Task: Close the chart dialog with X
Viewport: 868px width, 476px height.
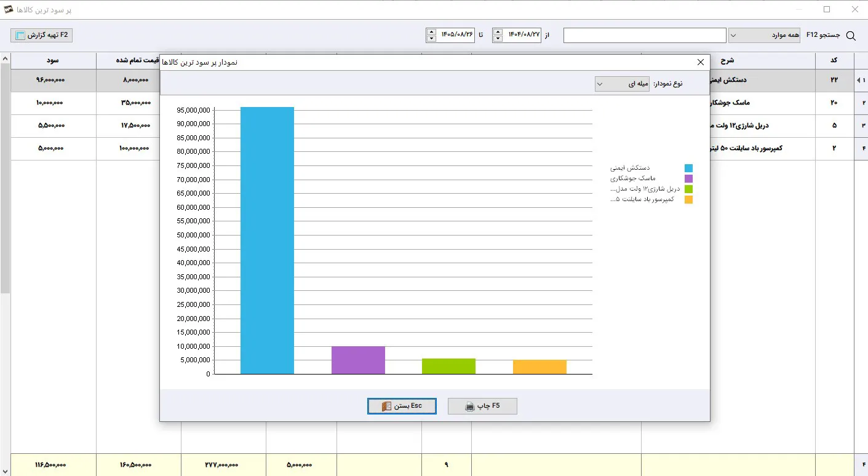Action: coord(700,62)
